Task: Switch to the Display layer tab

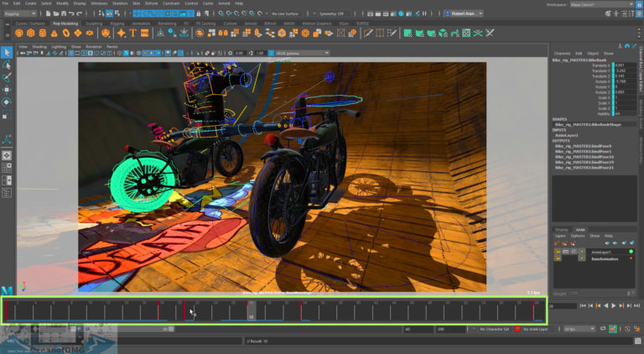Action: point(562,230)
